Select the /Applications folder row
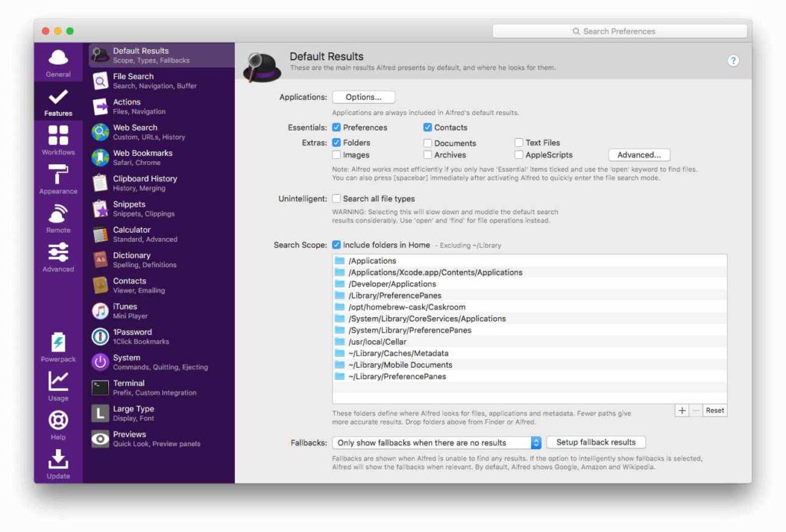The height and width of the screenshot is (532, 786). pyautogui.click(x=530, y=261)
